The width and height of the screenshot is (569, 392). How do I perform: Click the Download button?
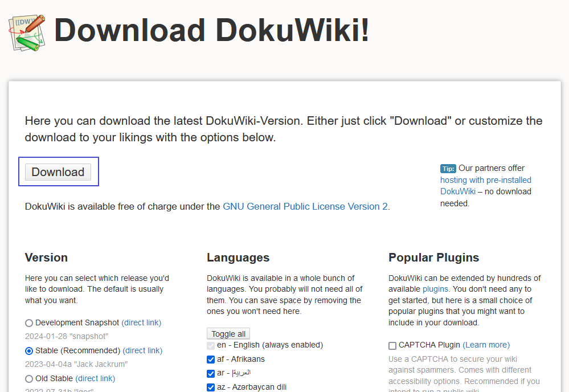(x=58, y=171)
